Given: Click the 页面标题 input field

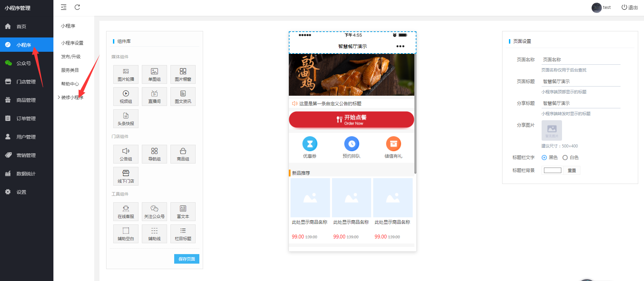Looking at the screenshot, I should [581, 81].
